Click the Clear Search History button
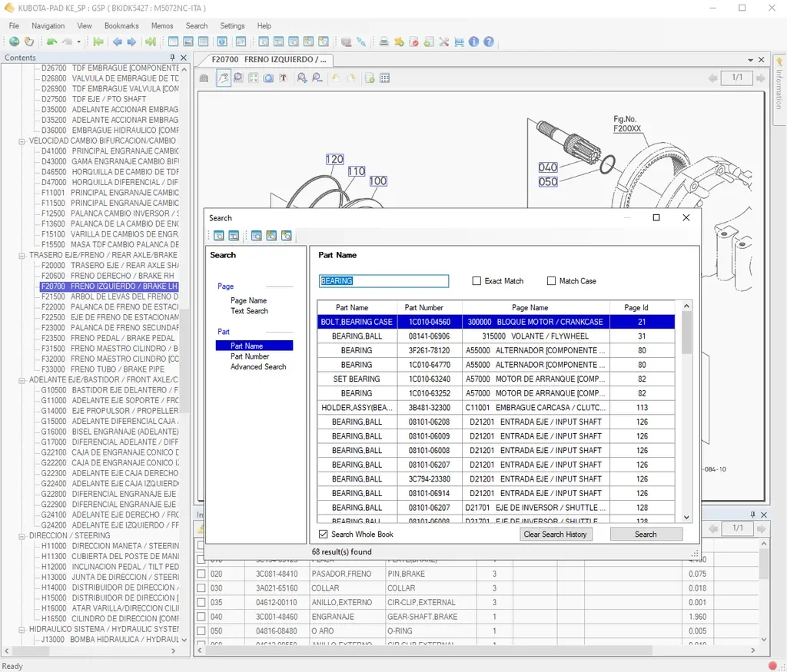The image size is (787, 672). [555, 535]
